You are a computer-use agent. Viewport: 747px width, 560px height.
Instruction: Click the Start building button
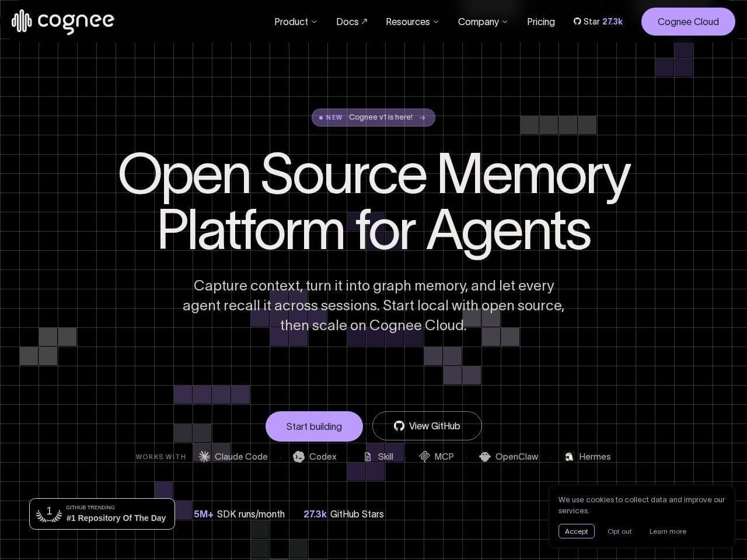[314, 426]
